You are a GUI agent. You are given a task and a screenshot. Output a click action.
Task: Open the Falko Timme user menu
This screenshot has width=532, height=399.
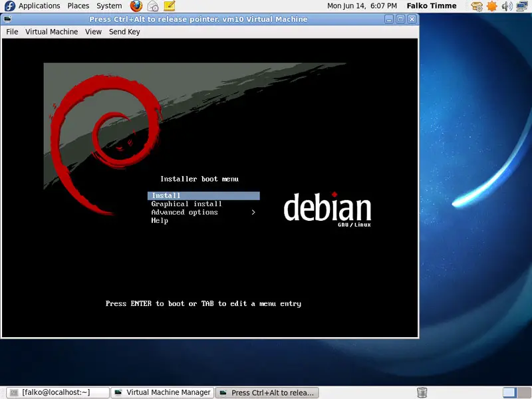point(432,6)
